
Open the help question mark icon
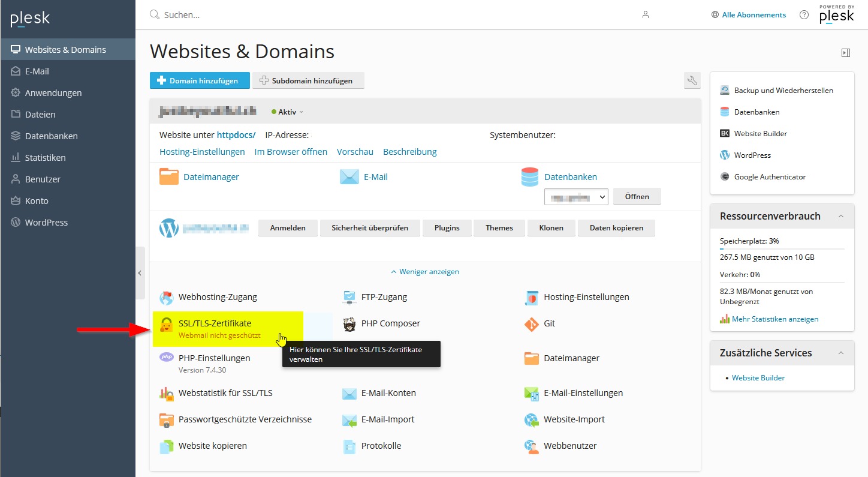pyautogui.click(x=804, y=15)
